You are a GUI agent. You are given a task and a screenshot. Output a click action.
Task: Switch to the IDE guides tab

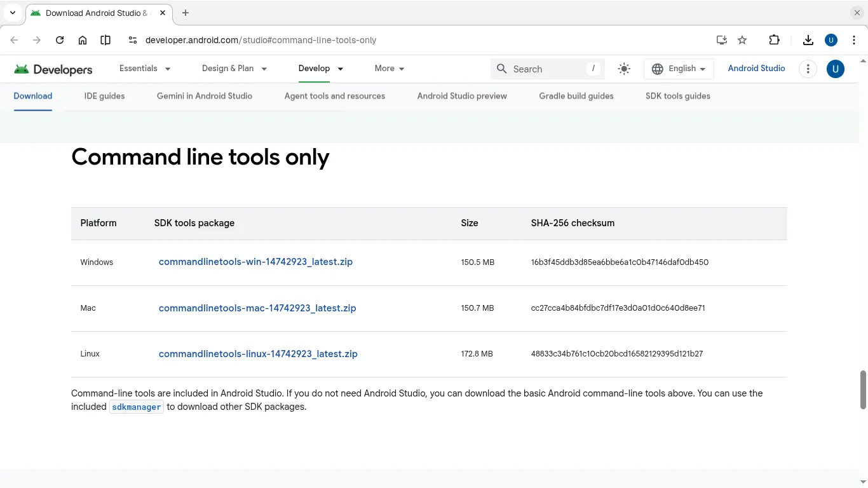pyautogui.click(x=104, y=96)
